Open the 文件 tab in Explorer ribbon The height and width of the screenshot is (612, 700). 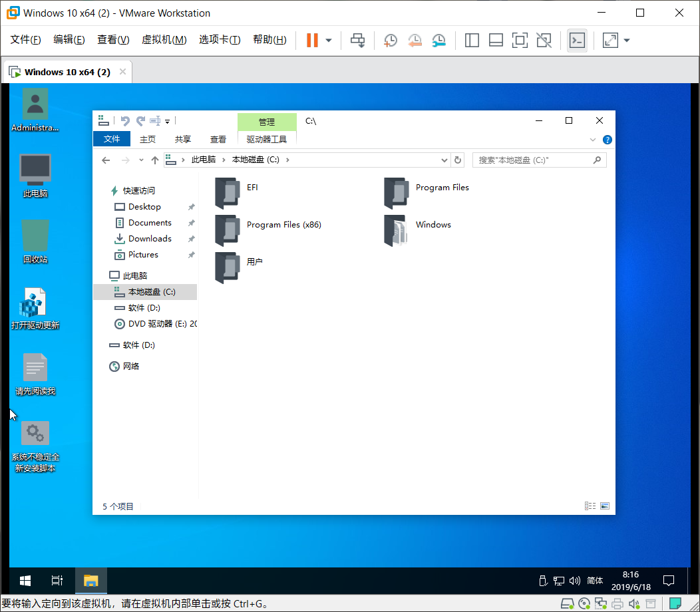[x=112, y=139]
